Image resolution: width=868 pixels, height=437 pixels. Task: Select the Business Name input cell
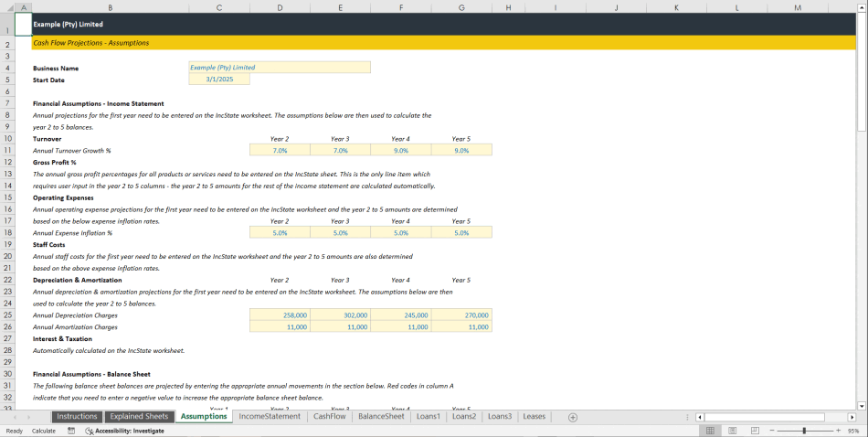coord(279,68)
